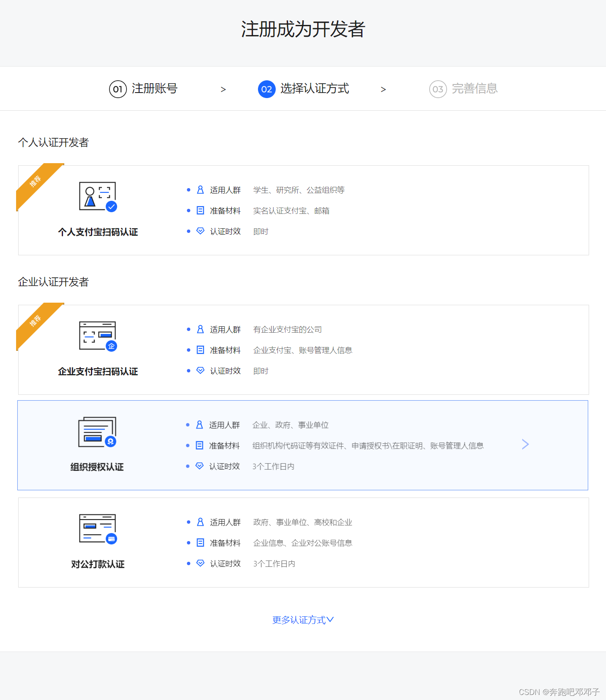
Task: Click the 03 step number circle
Action: pyautogui.click(x=438, y=89)
